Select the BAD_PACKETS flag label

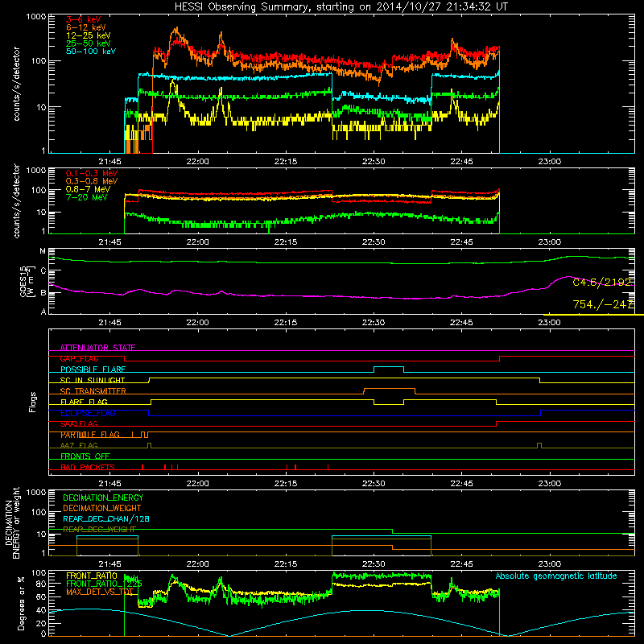pos(88,467)
